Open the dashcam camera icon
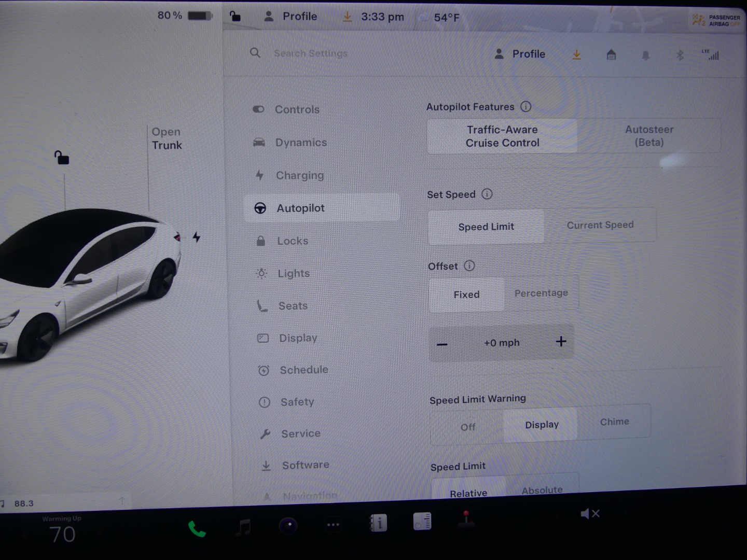Viewport: 747px width, 560px height. click(288, 526)
